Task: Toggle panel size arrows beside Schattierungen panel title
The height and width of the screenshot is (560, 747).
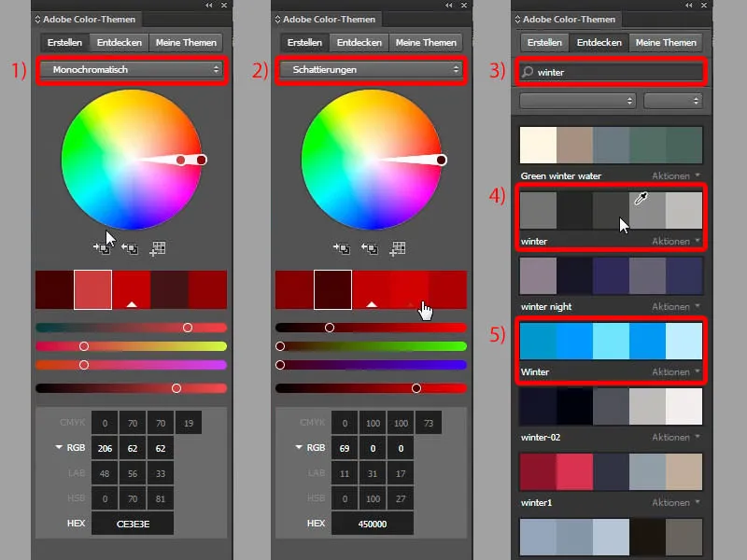Action: click(x=277, y=20)
